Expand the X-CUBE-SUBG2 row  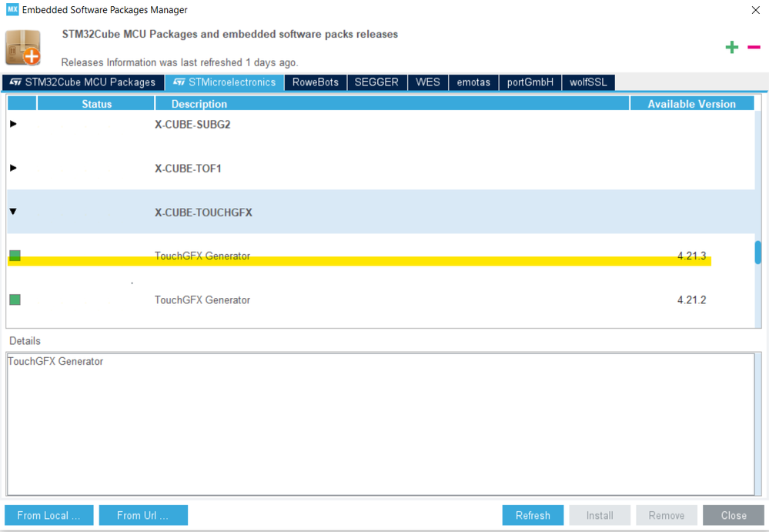click(13, 124)
